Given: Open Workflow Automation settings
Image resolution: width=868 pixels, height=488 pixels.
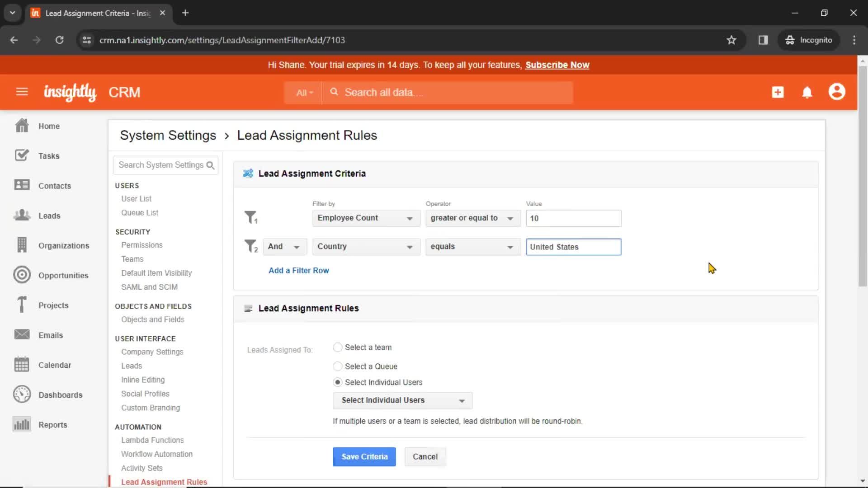Looking at the screenshot, I should pos(156,454).
